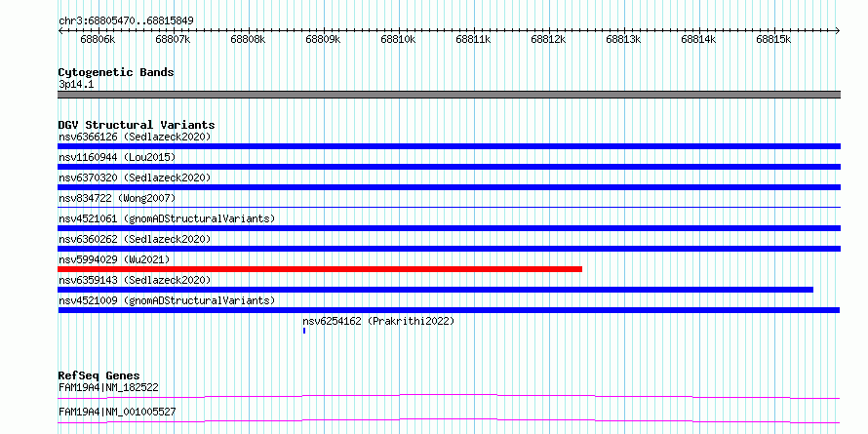Open nsv4521009 (gnomADStructuralVariants) label
Viewport: 868px width, 434px height.
coord(167,300)
